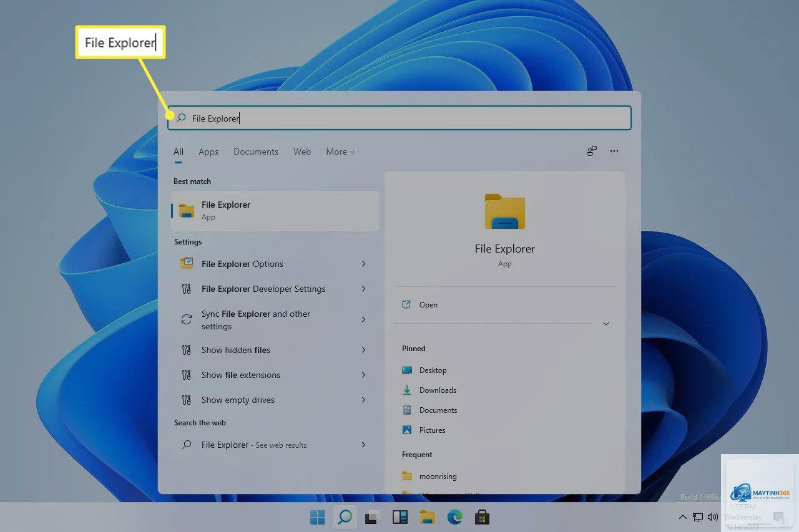Click the magnifier icon in search box

click(182, 118)
